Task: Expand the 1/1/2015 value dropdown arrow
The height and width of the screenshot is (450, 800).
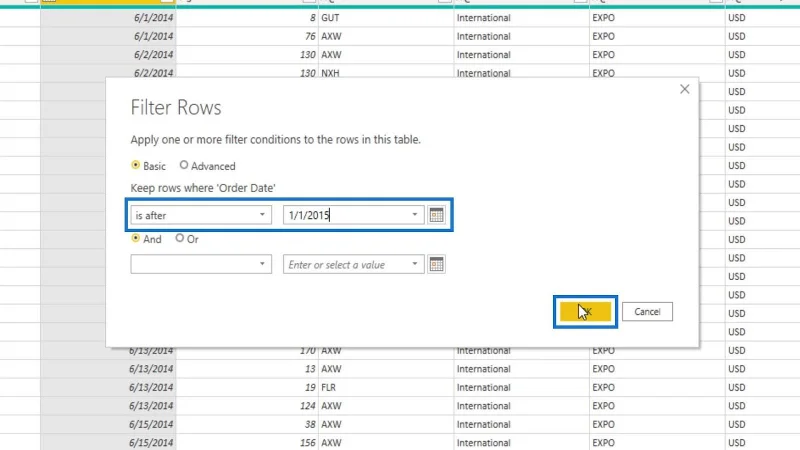Action: pyautogui.click(x=415, y=215)
